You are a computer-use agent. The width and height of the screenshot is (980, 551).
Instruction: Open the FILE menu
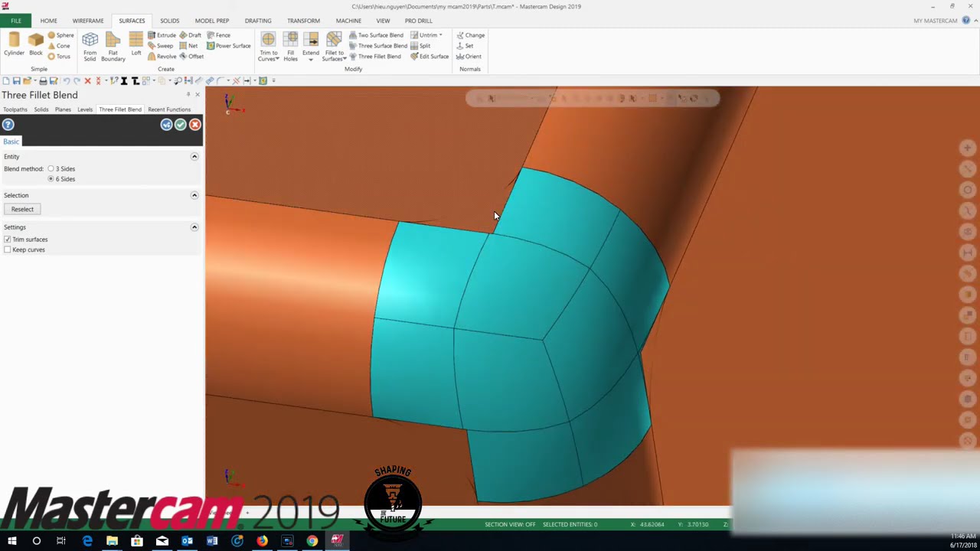(x=15, y=21)
